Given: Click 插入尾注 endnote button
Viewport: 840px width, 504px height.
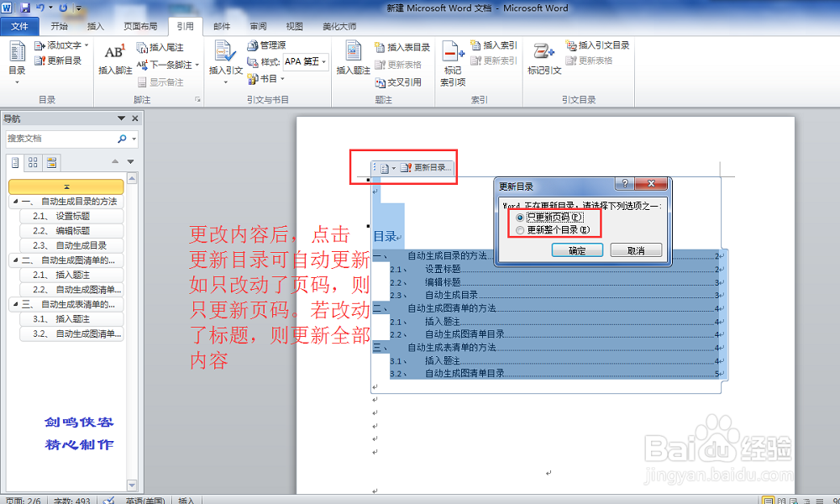Looking at the screenshot, I should (160, 48).
